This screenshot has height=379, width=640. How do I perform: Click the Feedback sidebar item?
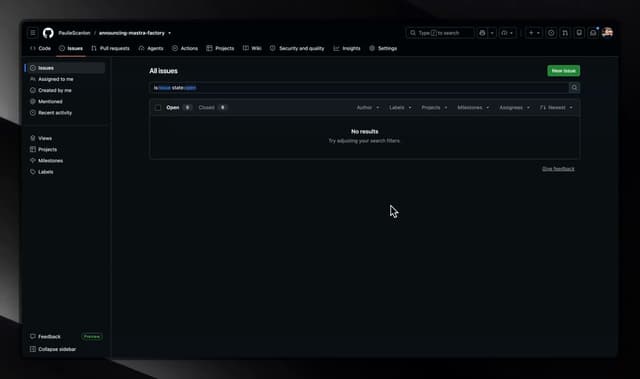(x=45, y=337)
